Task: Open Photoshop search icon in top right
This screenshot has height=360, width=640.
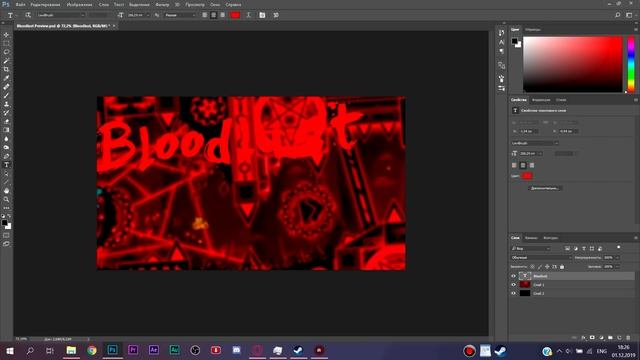Action: tap(618, 15)
